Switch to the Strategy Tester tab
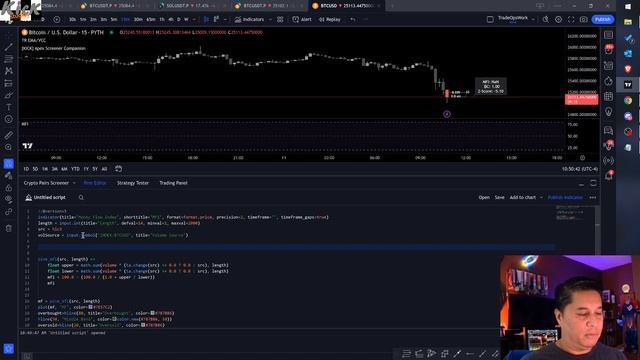 (133, 183)
